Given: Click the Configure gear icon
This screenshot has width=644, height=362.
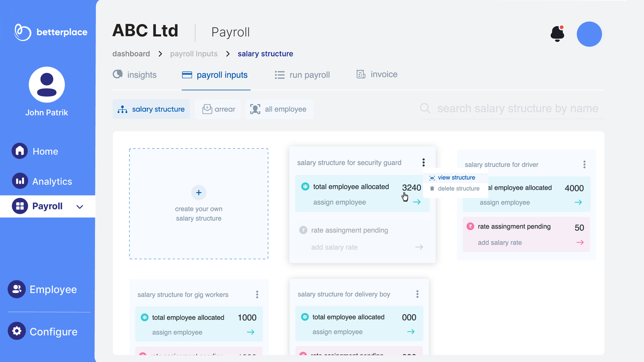Looking at the screenshot, I should (x=16, y=331).
